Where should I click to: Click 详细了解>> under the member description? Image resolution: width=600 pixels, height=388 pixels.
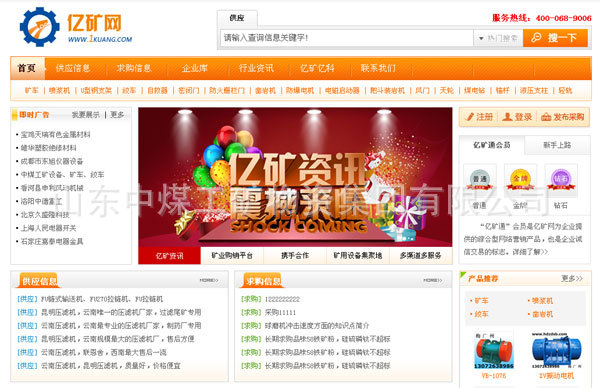(x=530, y=252)
